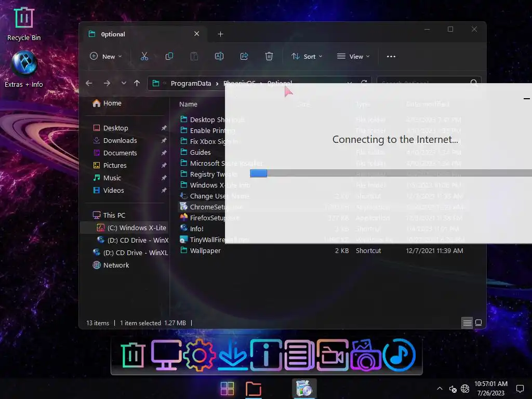Open the Extras + Info desktop shortcut
The height and width of the screenshot is (399, 532).
tap(24, 70)
